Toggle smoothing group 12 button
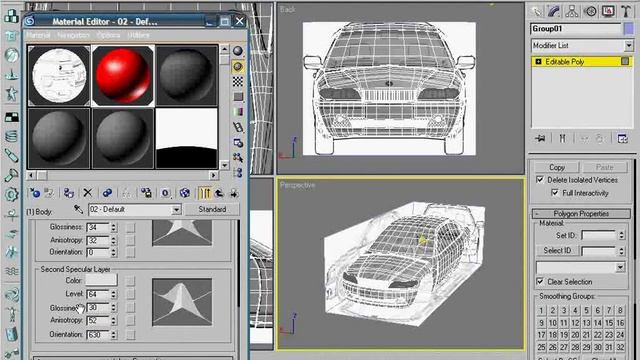The image size is (640, 360). [x=575, y=323]
